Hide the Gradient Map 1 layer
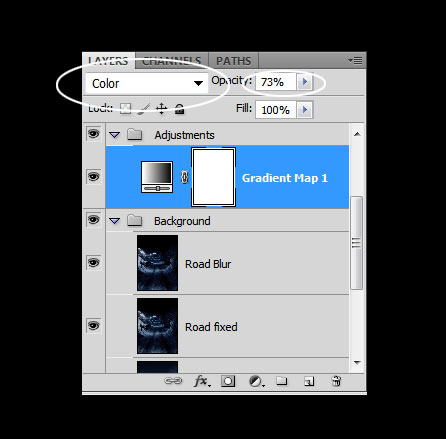This screenshot has width=446, height=439. pyautogui.click(x=93, y=176)
